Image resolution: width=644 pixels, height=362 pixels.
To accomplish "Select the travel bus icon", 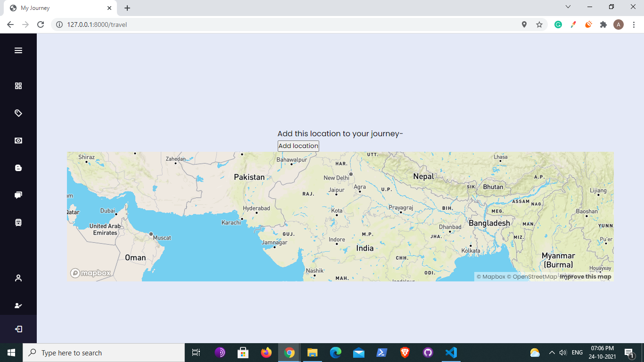I will [x=18, y=222].
